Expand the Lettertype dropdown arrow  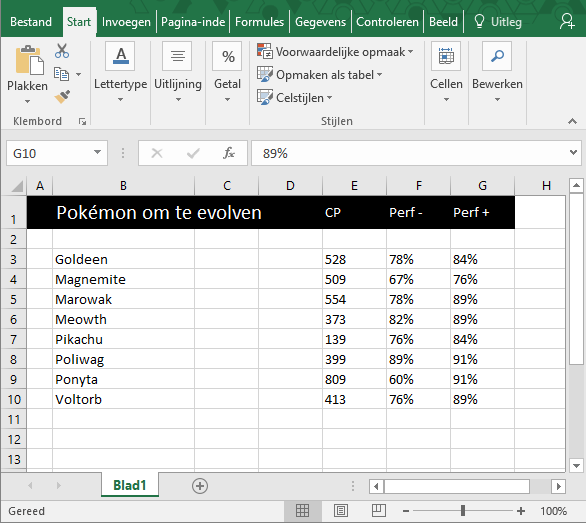(120, 99)
